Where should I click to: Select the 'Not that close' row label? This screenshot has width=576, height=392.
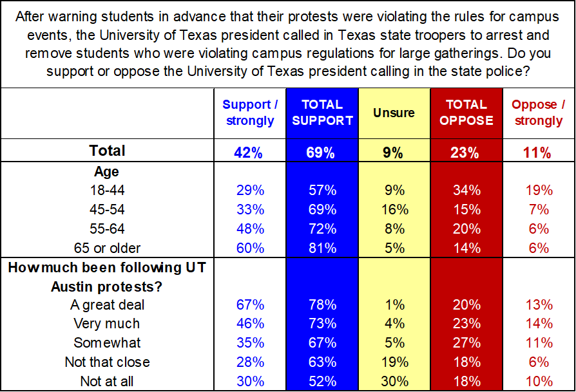[107, 362]
